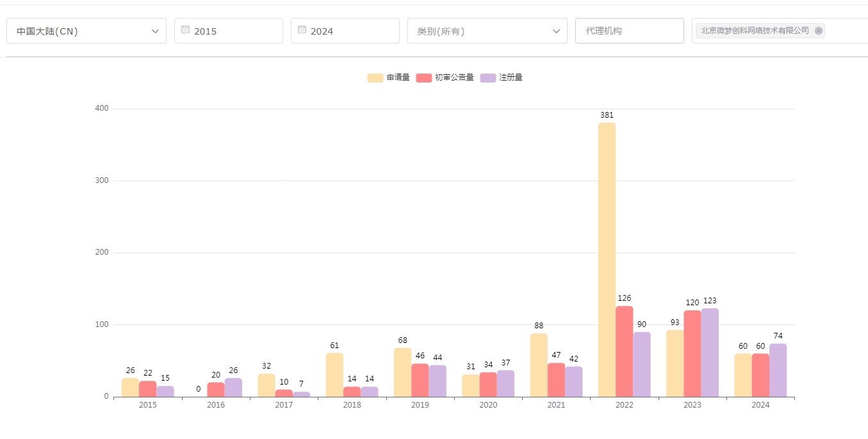Click the calendar icon in the 2024 field

pyautogui.click(x=302, y=29)
